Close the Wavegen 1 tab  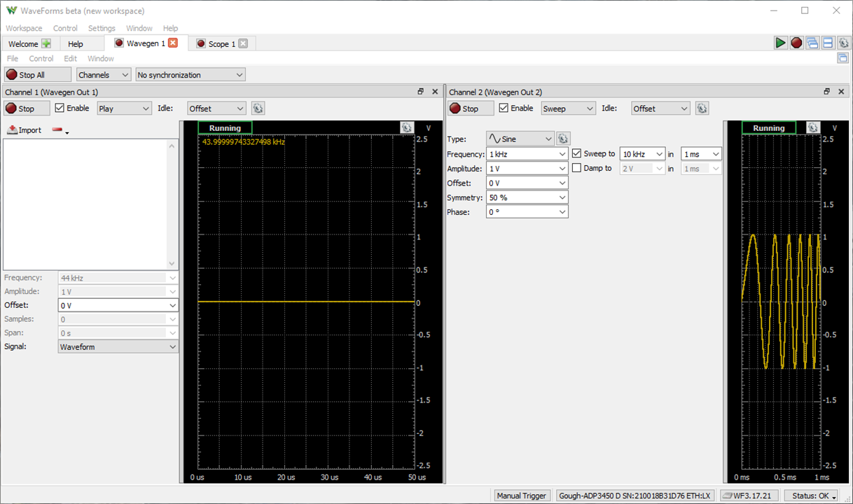click(173, 43)
